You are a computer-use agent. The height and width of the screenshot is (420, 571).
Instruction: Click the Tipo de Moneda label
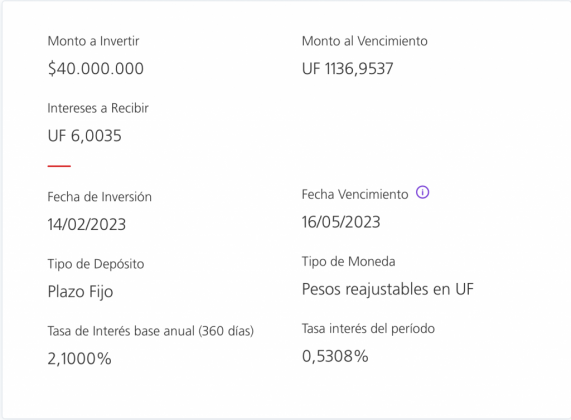348,262
